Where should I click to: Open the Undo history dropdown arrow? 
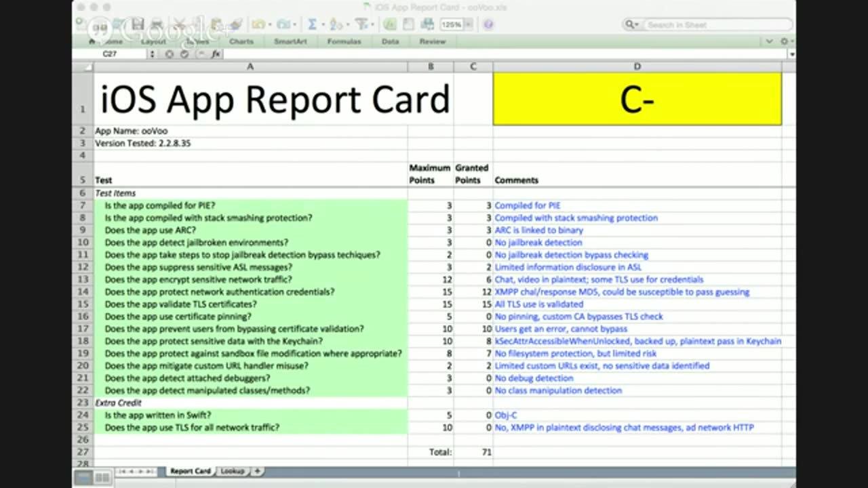[269, 24]
